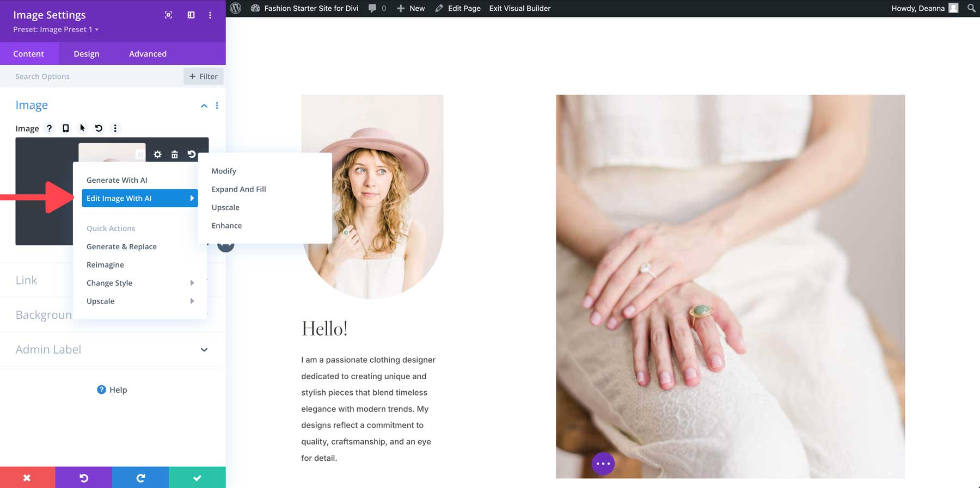980x488 pixels.
Task: Click the responsive phone icon for Image
Action: click(x=66, y=128)
